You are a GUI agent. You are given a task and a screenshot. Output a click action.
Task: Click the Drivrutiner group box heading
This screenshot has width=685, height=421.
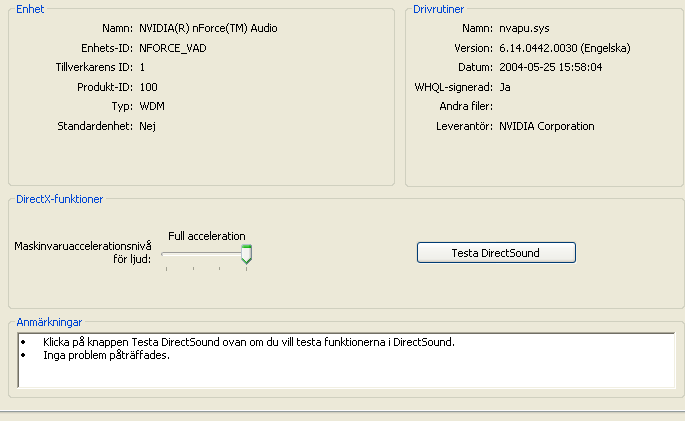click(439, 9)
